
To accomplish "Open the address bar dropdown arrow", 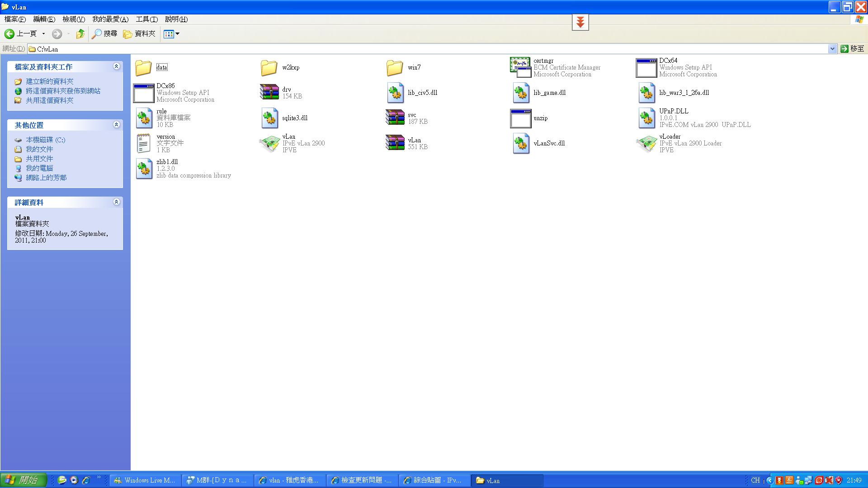I will coord(832,49).
